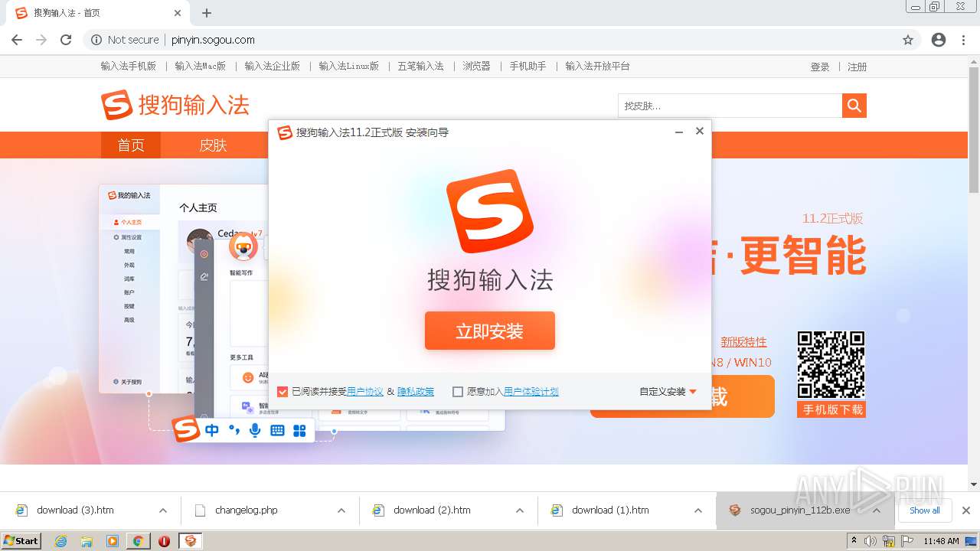980x551 pixels.
Task: Click the microphone icon on Sogou toolbar image
Action: point(255,430)
